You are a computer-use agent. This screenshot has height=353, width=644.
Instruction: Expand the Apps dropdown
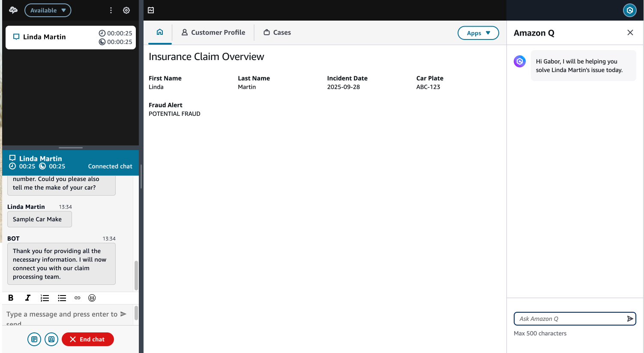point(478,33)
